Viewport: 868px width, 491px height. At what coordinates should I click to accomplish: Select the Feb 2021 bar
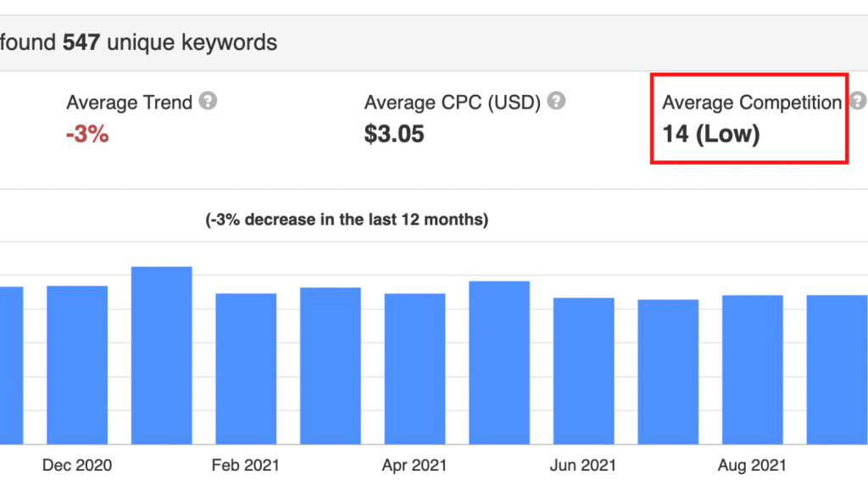[246, 369]
